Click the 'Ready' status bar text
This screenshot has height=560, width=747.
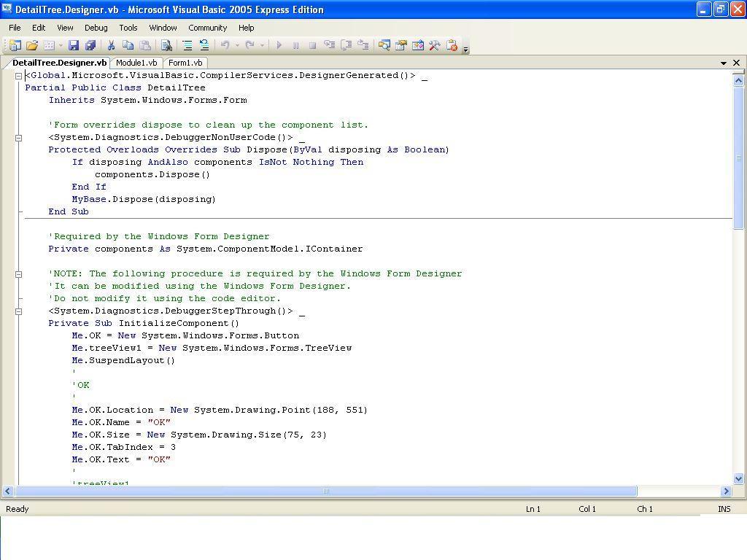[x=18, y=509]
